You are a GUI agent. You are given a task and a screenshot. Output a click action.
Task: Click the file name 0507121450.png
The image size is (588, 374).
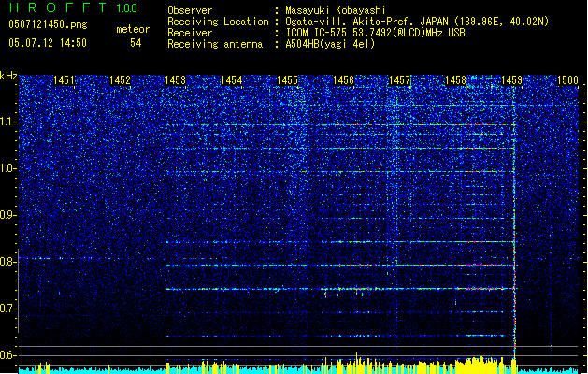coord(48,24)
